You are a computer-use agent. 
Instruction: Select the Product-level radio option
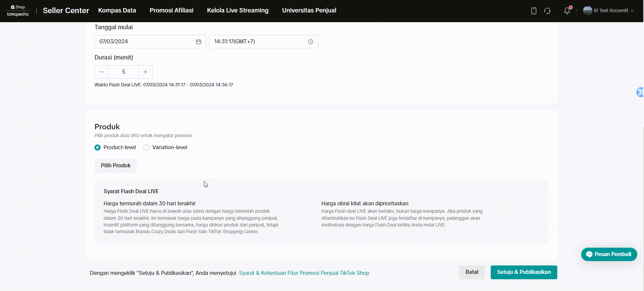coord(97,148)
